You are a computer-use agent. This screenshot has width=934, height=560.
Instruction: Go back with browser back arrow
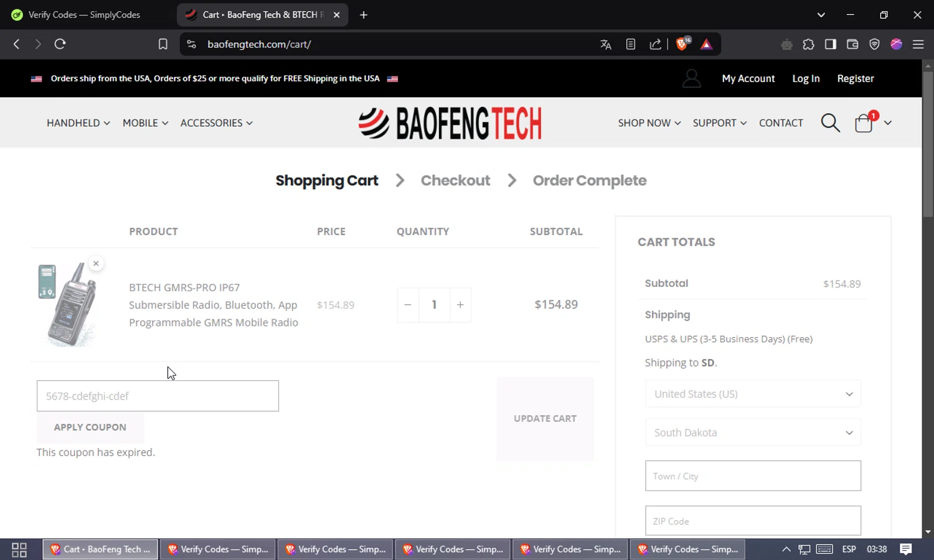coord(17,44)
